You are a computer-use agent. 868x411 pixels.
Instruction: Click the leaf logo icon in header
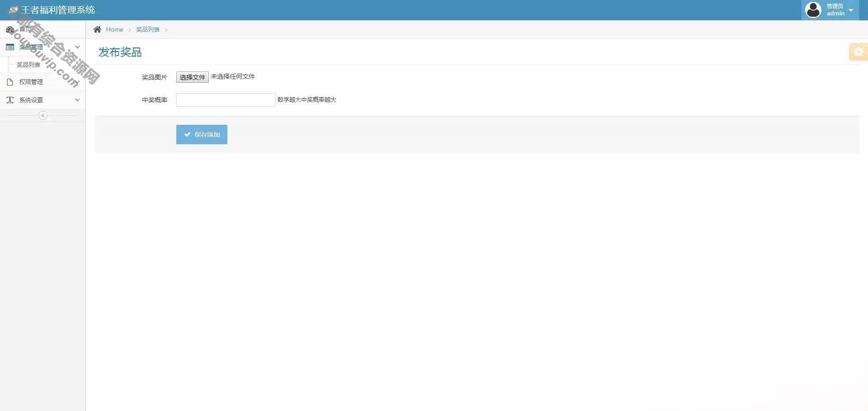click(14, 10)
